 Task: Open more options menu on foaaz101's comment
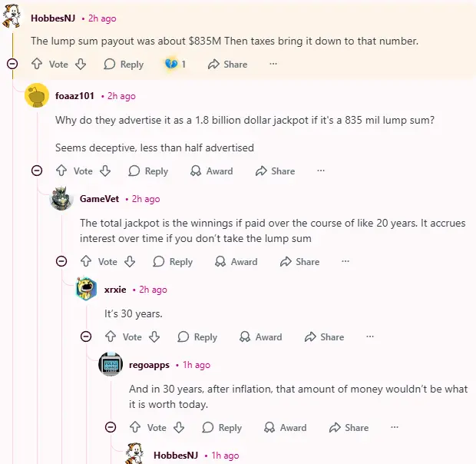321,171
